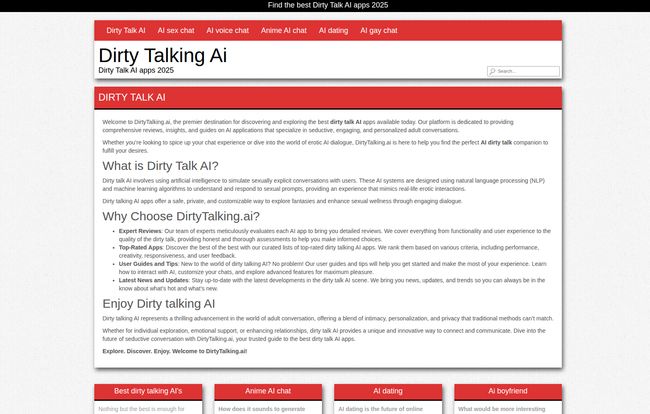Click the Search input field
The height and width of the screenshot is (414, 650).
pyautogui.click(x=523, y=71)
